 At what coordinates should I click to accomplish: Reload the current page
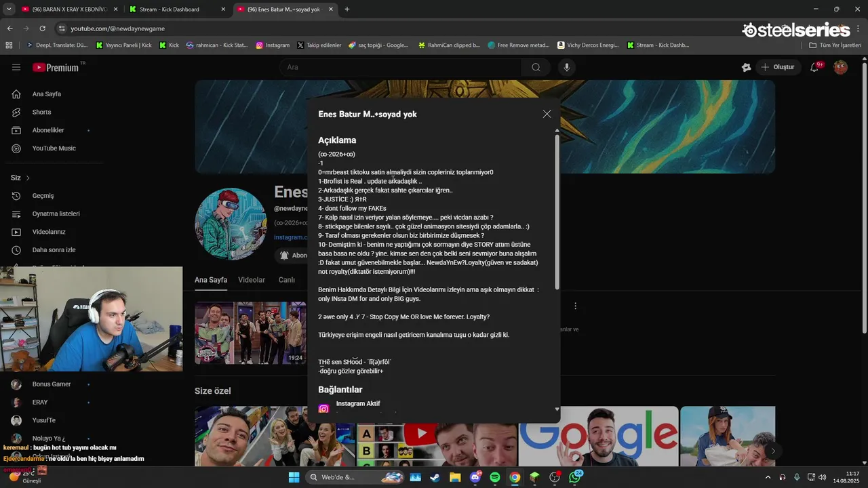42,28
